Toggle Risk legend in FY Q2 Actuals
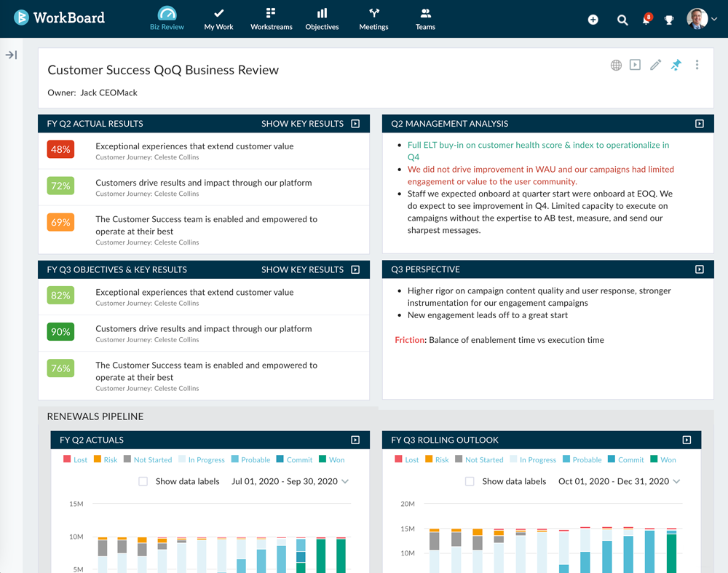 [106, 459]
